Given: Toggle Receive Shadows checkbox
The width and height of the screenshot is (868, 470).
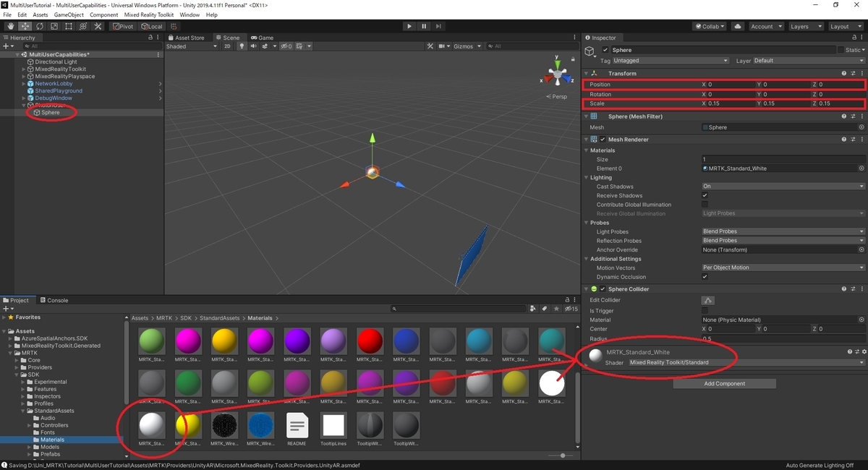Looking at the screenshot, I should (x=705, y=195).
